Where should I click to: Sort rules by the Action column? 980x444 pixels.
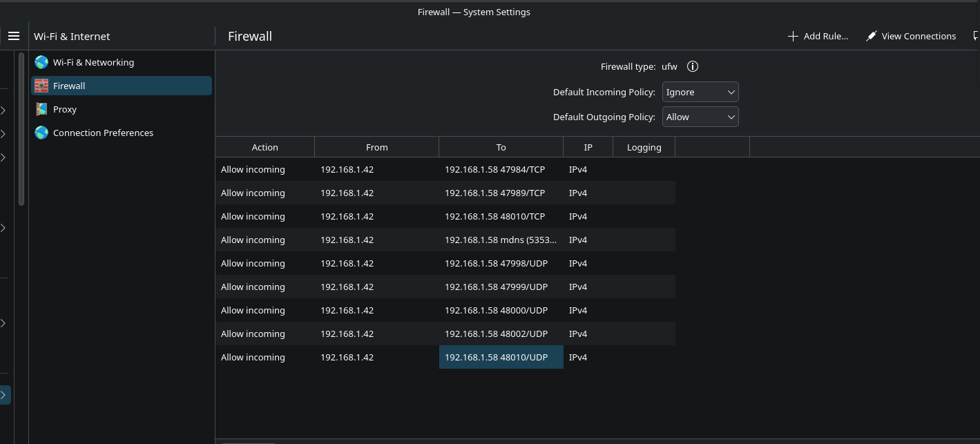[265, 147]
